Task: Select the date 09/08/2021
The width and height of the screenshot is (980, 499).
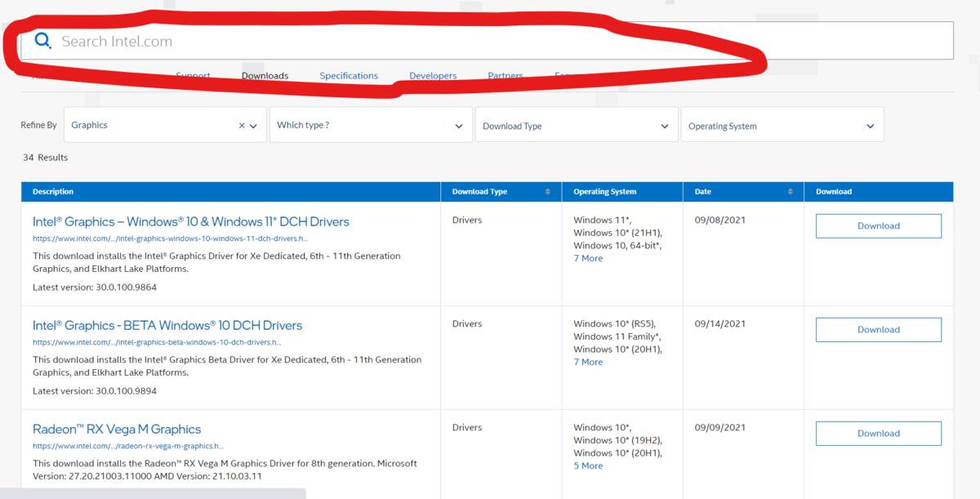Action: pos(720,220)
